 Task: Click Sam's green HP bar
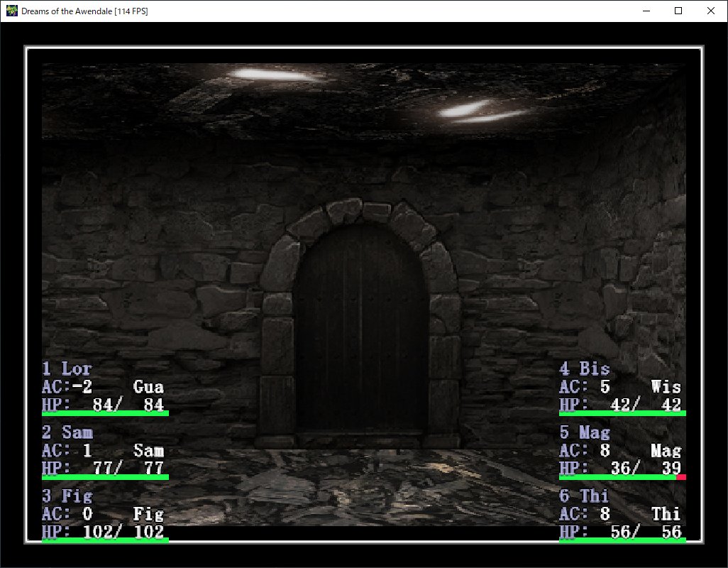[x=106, y=476]
